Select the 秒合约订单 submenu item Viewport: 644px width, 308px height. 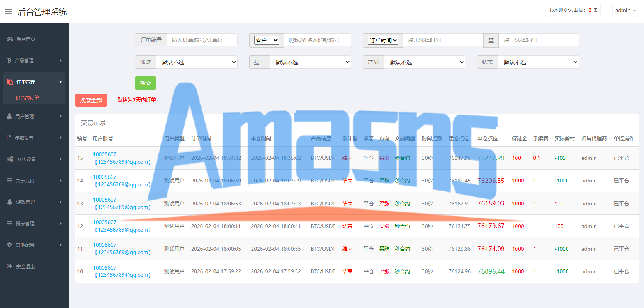point(27,97)
